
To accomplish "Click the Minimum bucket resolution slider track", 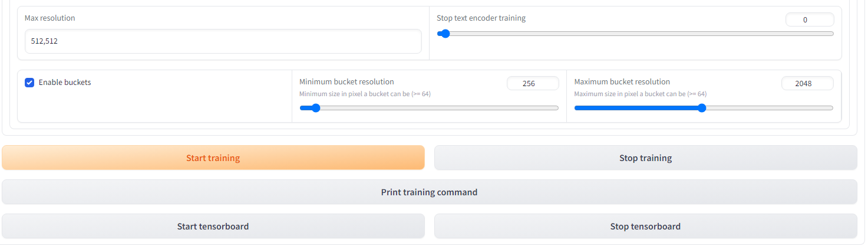I will point(436,108).
